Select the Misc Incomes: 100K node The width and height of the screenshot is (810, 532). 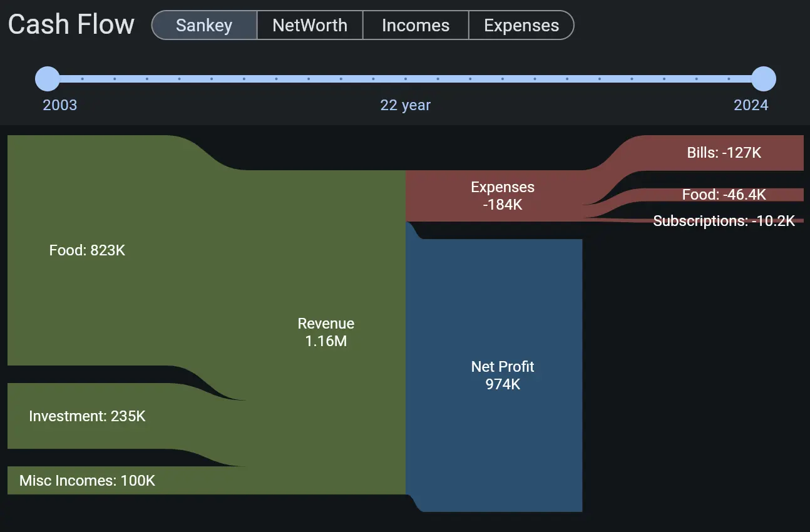(x=88, y=481)
